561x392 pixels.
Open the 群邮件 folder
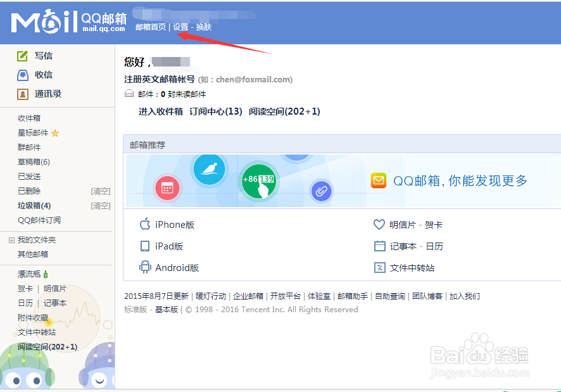coord(29,147)
